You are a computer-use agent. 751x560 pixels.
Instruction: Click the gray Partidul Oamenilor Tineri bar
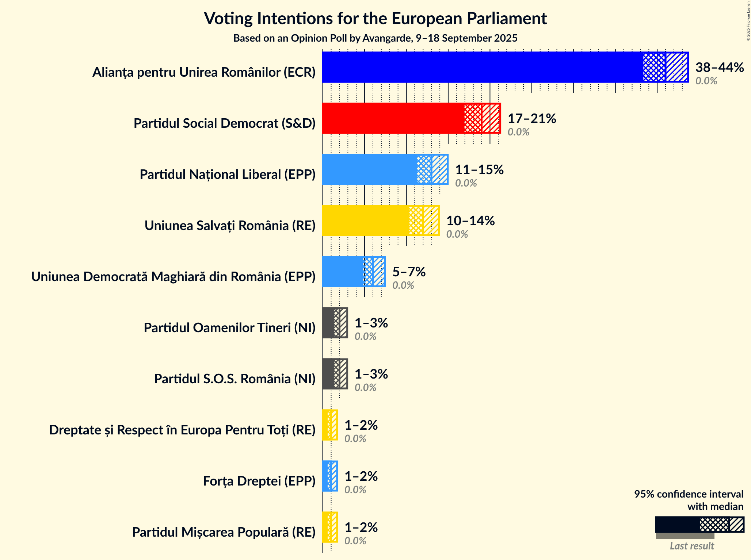[x=328, y=323]
